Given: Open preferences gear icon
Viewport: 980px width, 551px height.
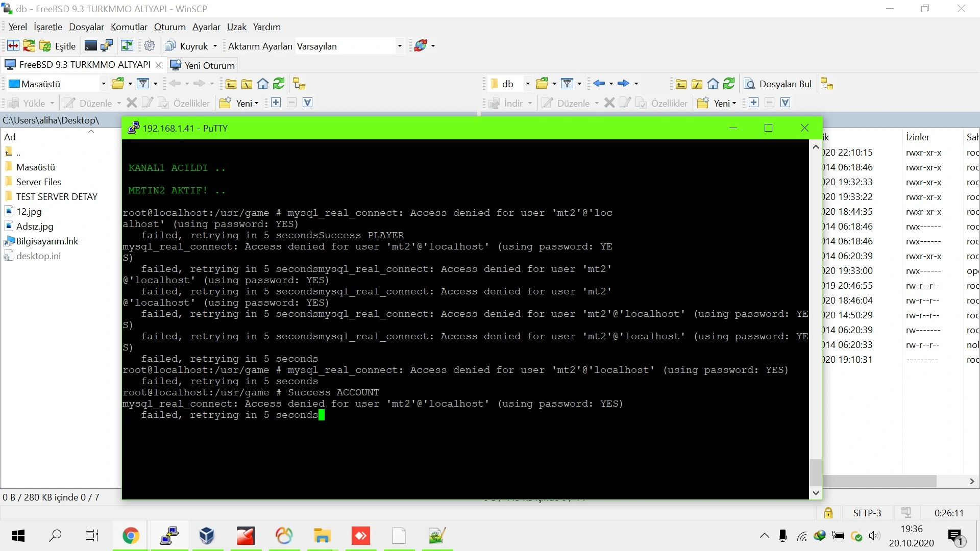Looking at the screenshot, I should [x=150, y=46].
